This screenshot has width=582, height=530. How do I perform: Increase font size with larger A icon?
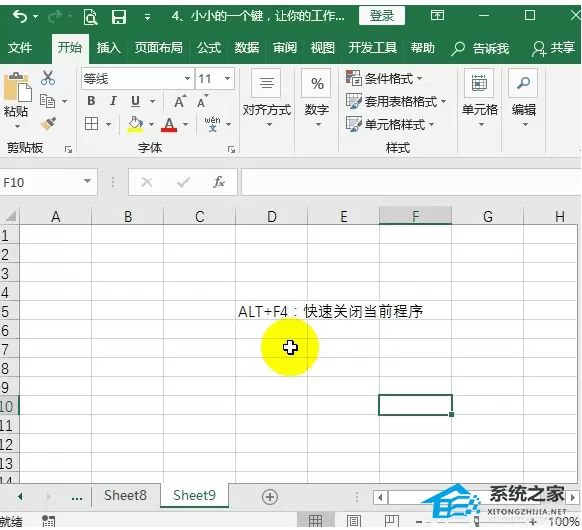tap(180, 101)
